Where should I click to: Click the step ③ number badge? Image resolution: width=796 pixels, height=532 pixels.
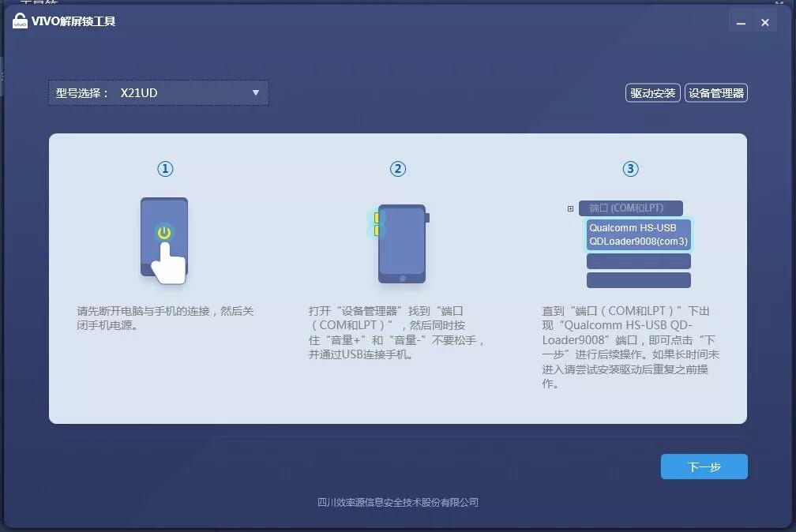[630, 168]
